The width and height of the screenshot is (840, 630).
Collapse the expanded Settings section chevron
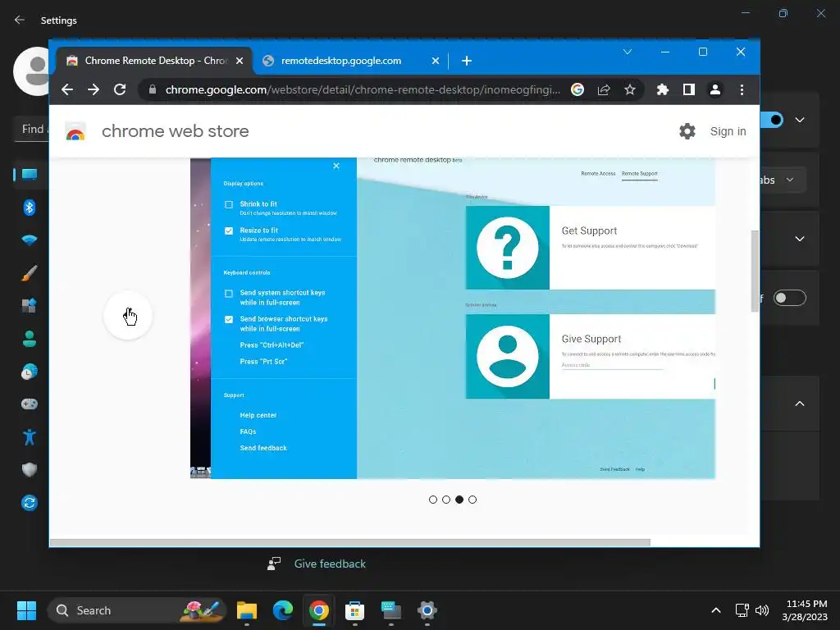click(x=800, y=404)
